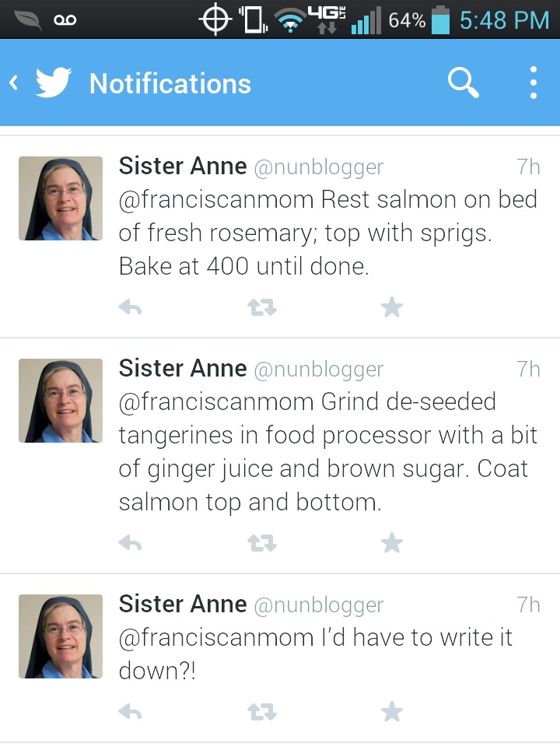Favorite the "write it down" tweet

392,711
